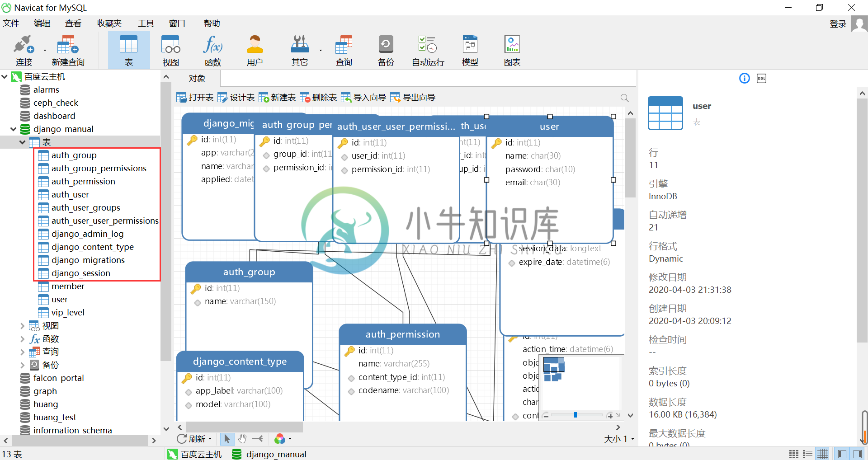Open the 帮助 menu

(212, 23)
